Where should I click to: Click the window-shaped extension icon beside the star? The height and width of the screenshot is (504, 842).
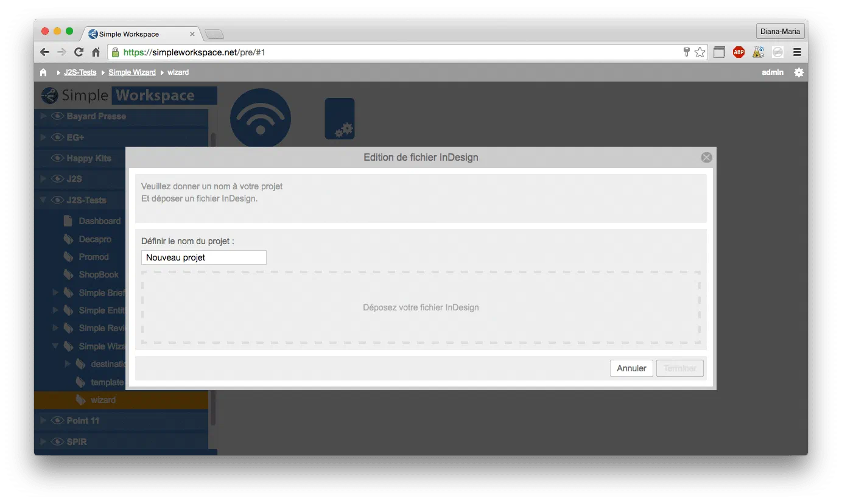(719, 52)
